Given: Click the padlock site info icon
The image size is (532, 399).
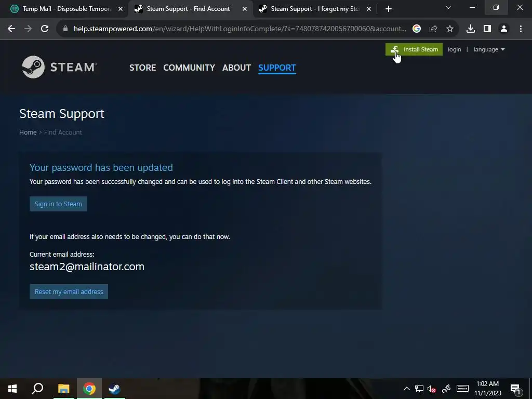Looking at the screenshot, I should tap(65, 29).
